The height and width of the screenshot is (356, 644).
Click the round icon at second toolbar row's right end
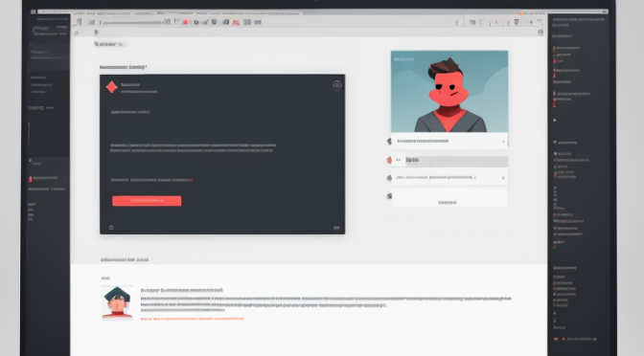[x=540, y=32]
